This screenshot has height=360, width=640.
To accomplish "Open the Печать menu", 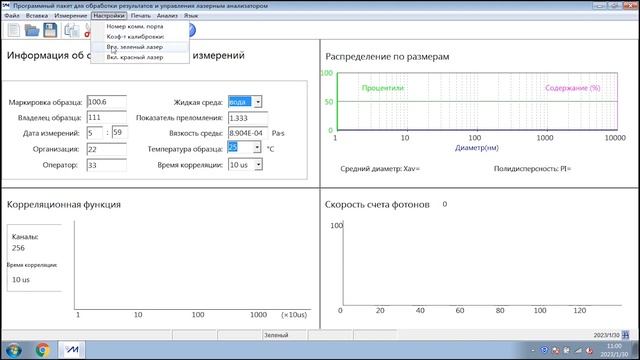I will coord(141,16).
